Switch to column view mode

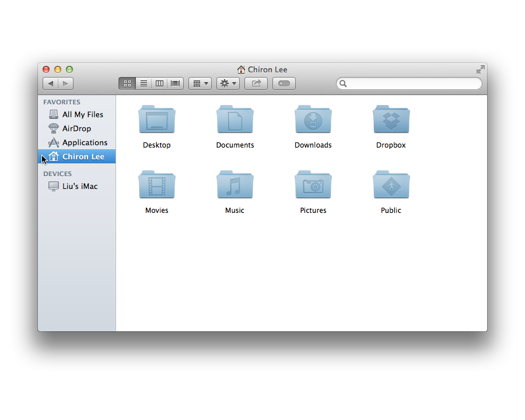click(x=159, y=83)
